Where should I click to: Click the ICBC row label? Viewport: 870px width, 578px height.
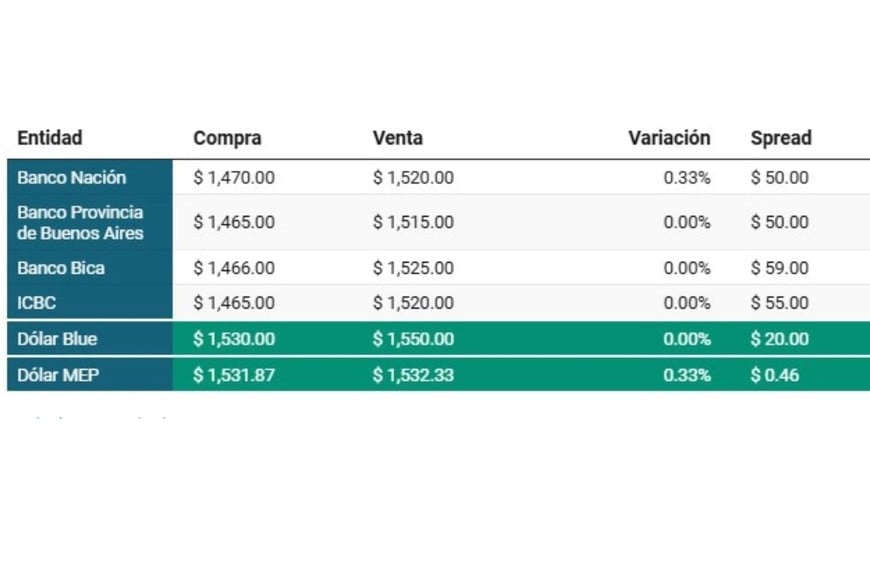[36, 303]
